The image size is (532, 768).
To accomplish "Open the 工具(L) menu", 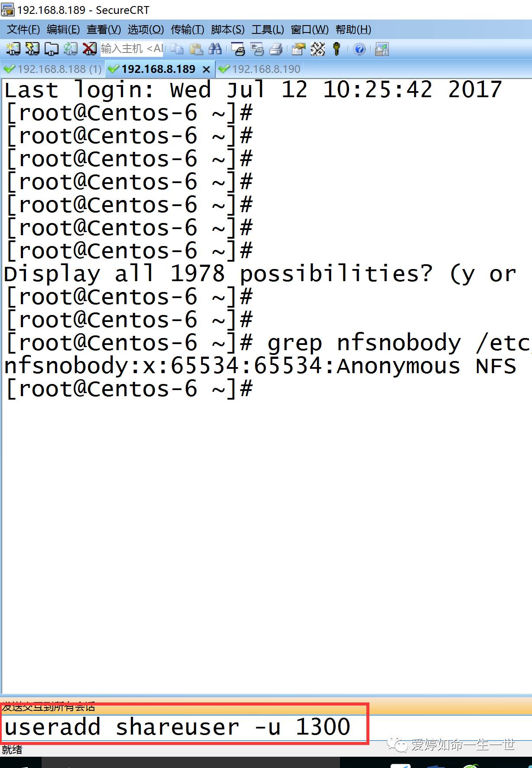I will (268, 30).
